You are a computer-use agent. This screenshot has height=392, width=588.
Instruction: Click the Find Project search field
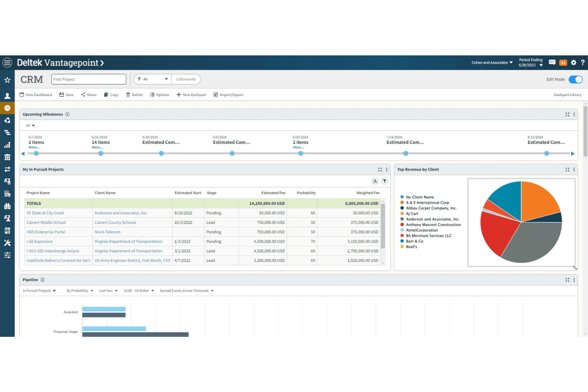tap(89, 79)
